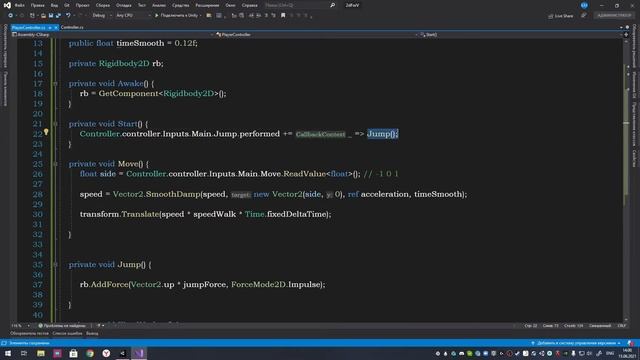This screenshot has height=360, width=640.
Task: Open the Any CPU platform dropdown
Action: tap(133, 16)
